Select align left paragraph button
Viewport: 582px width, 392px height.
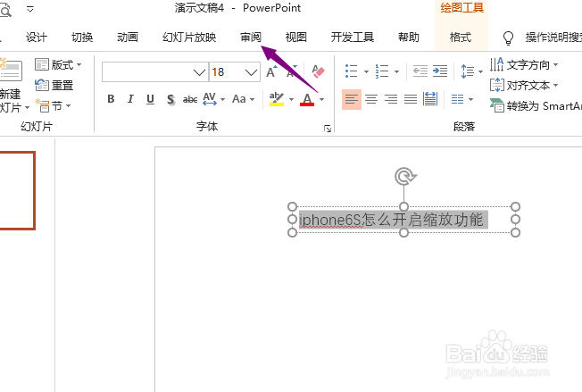point(352,99)
